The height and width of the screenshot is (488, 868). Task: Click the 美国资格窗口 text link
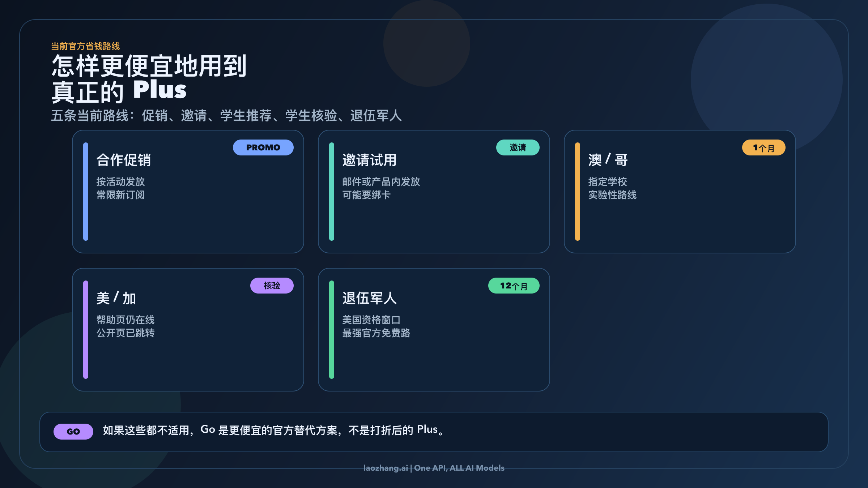point(371,320)
